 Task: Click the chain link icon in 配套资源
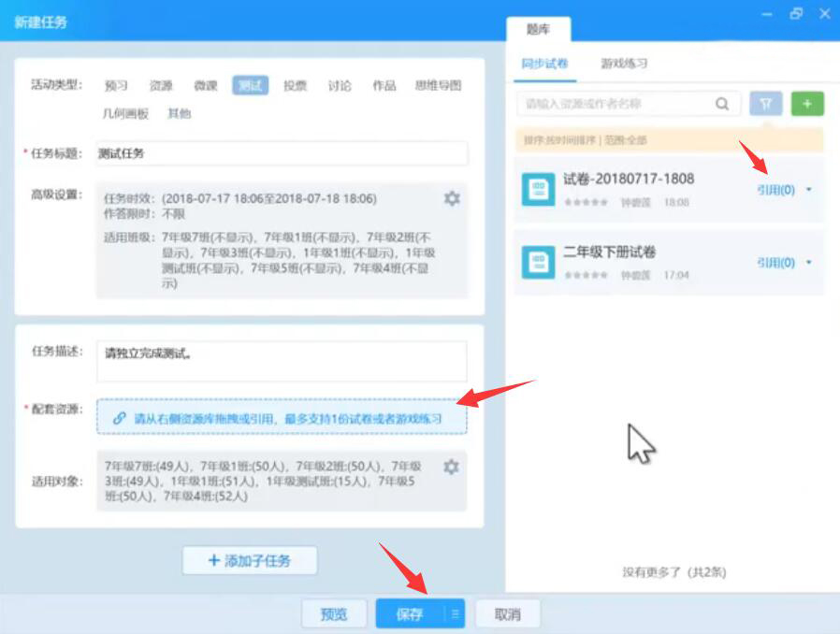point(120,418)
